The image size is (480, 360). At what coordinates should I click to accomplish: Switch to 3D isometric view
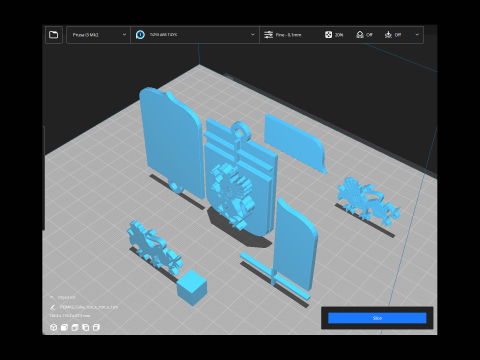pyautogui.click(x=53, y=327)
